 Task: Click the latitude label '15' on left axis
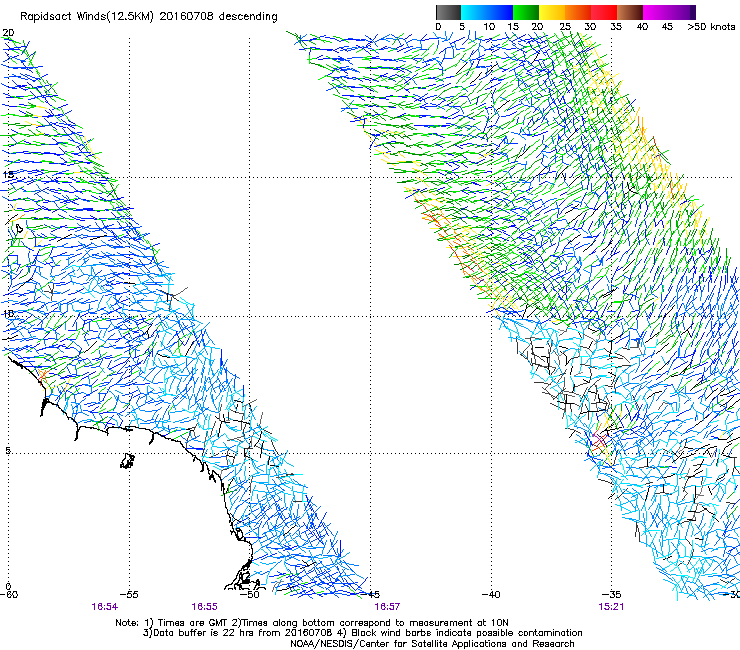(8, 175)
